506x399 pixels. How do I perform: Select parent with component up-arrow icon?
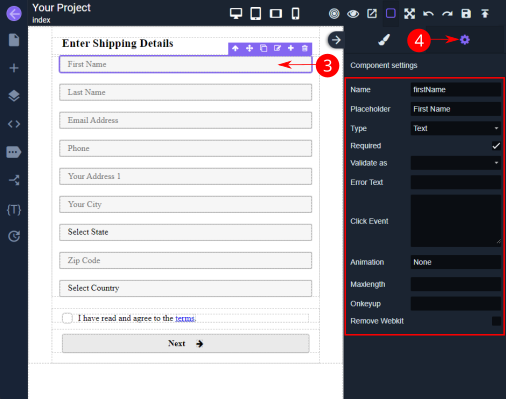pos(235,48)
